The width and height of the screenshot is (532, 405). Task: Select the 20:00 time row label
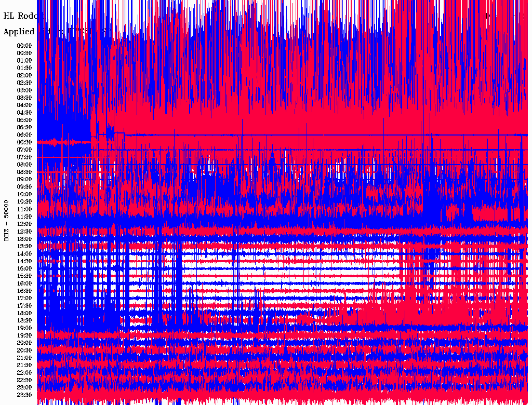pos(24,343)
